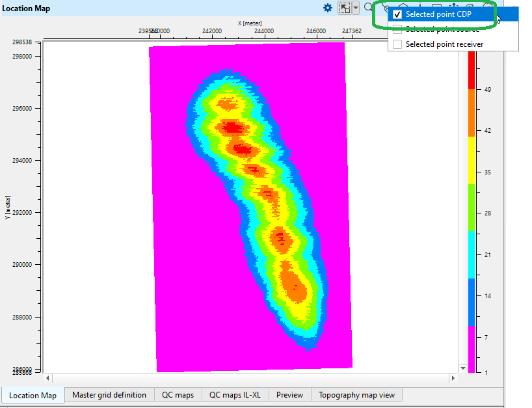This screenshot has width=532, height=408.
Task: Click the selection cursor tool icon
Action: coord(345,8)
